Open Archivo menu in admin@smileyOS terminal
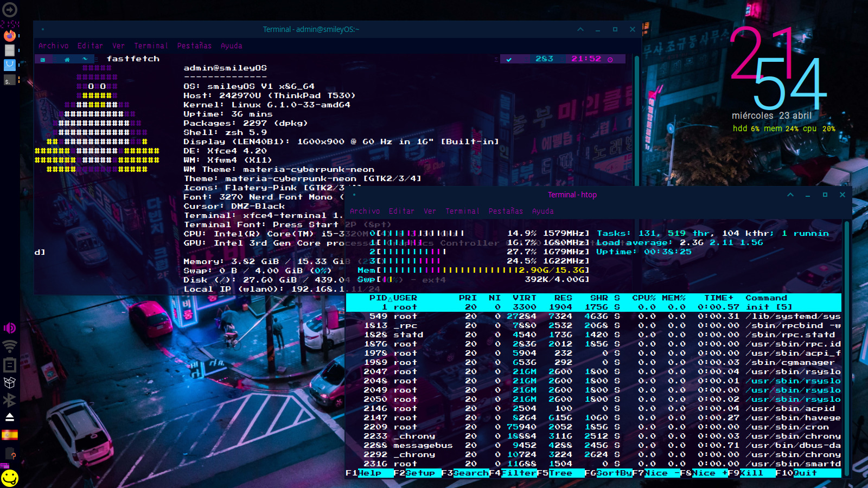This screenshot has height=488, width=868. click(x=54, y=46)
